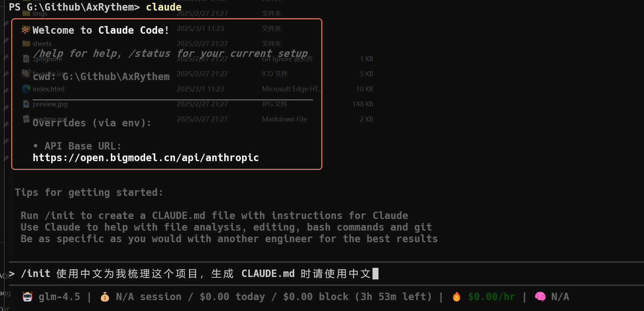Click the glm-4.5 model name in status line
This screenshot has width=644, height=311.
coord(59,297)
